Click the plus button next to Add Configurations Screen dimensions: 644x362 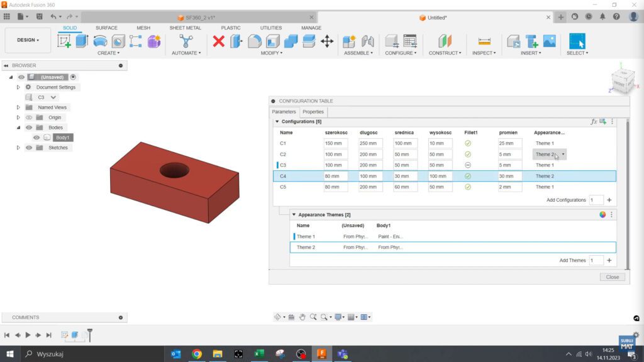609,200
